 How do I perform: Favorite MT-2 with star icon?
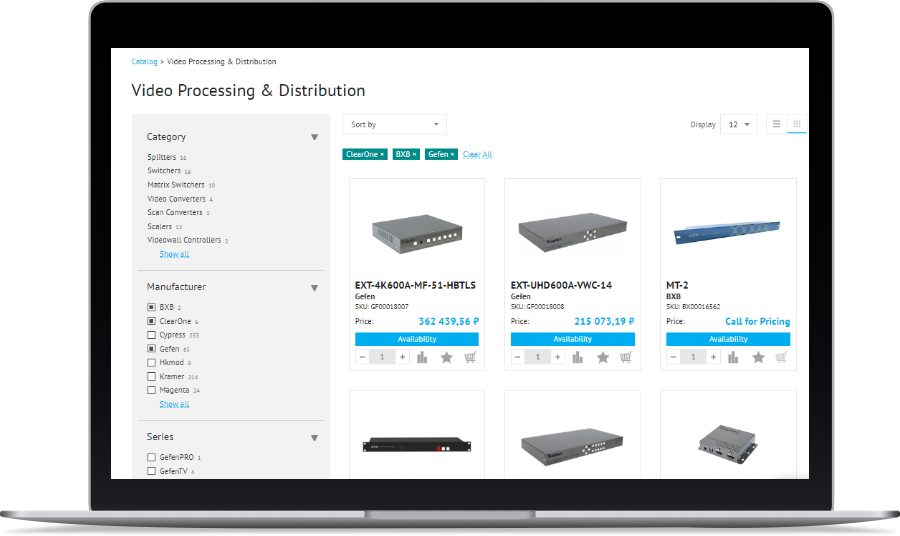tap(758, 358)
